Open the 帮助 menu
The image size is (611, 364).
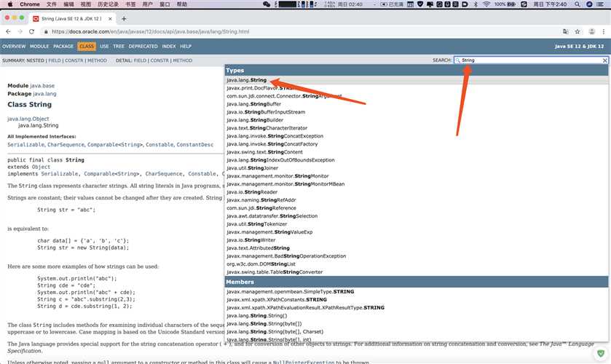[x=182, y=4]
